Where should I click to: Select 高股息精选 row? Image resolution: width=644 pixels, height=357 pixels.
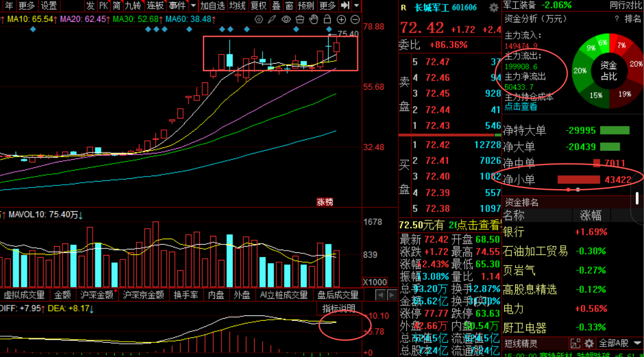click(x=572, y=290)
